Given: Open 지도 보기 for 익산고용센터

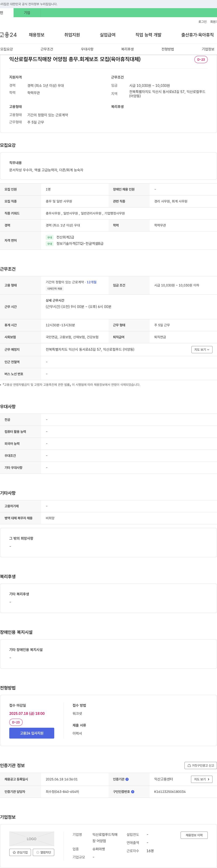Looking at the screenshot, I should coord(202,779).
